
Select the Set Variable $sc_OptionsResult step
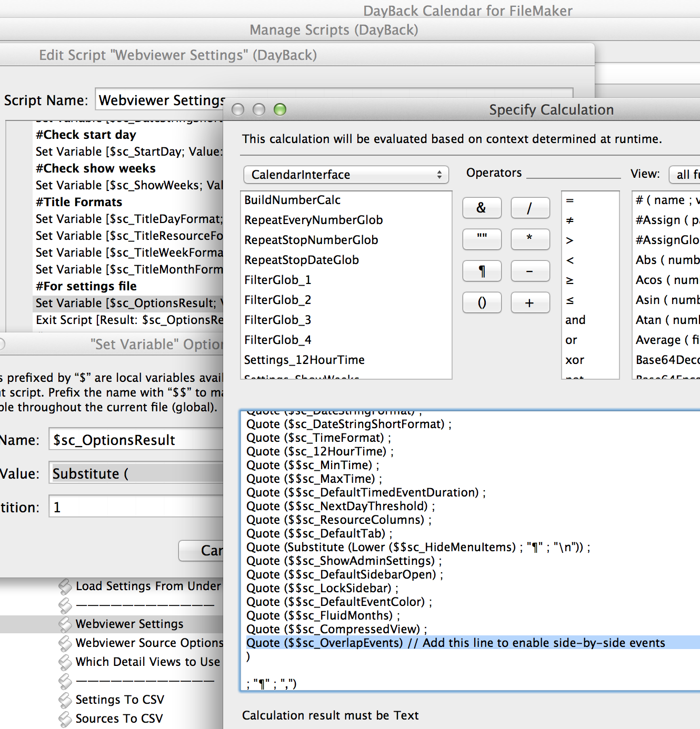[128, 303]
